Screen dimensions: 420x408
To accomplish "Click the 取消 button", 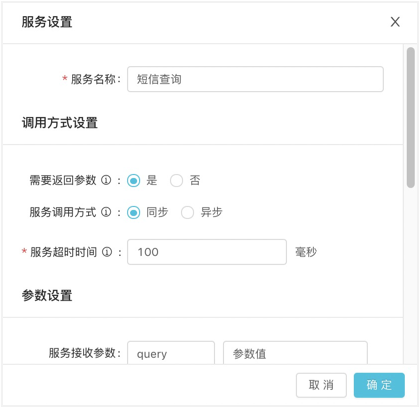I will tap(321, 385).
